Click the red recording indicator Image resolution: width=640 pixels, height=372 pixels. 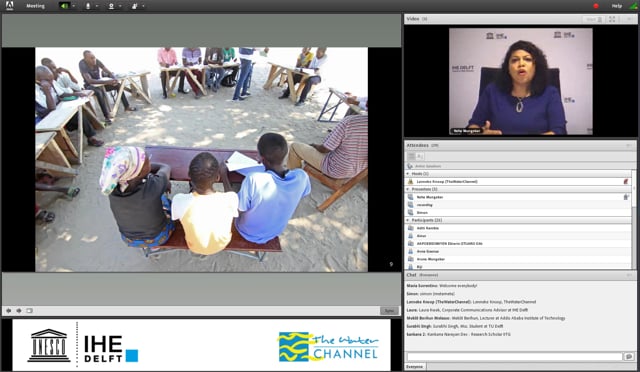[x=596, y=6]
